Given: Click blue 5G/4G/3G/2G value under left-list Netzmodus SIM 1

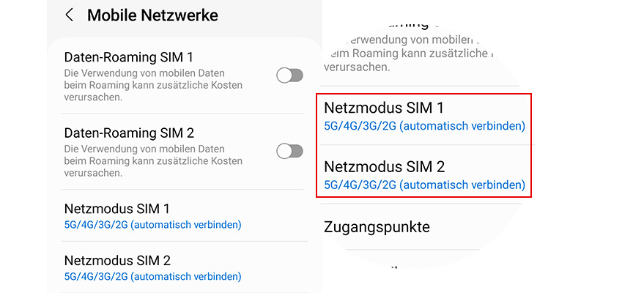Looking at the screenshot, I should 152,224.
